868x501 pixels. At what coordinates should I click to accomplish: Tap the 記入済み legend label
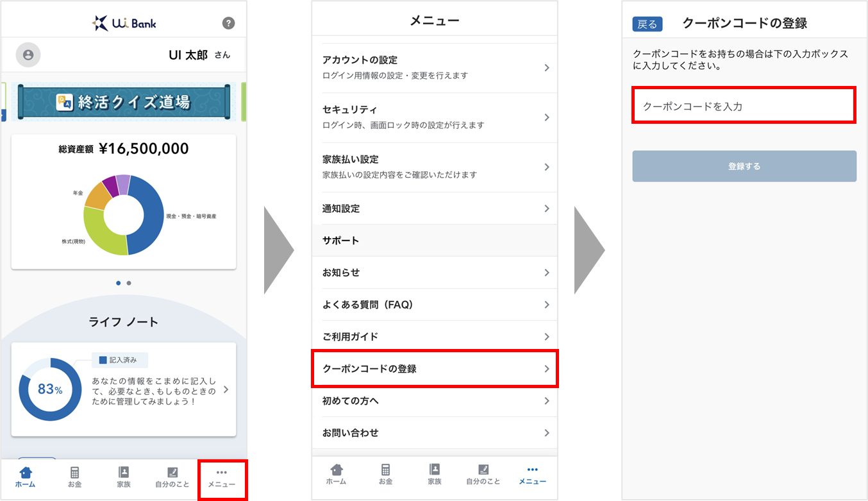(x=119, y=361)
